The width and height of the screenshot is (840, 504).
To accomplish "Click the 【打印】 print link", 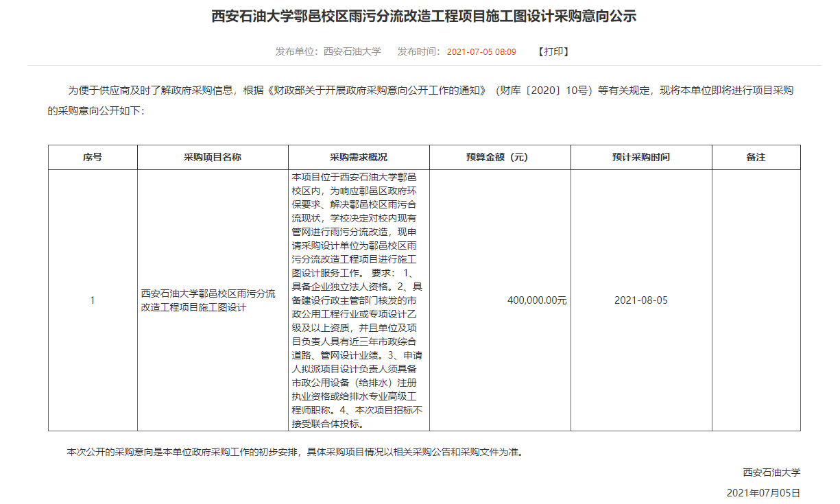I will click(x=553, y=51).
